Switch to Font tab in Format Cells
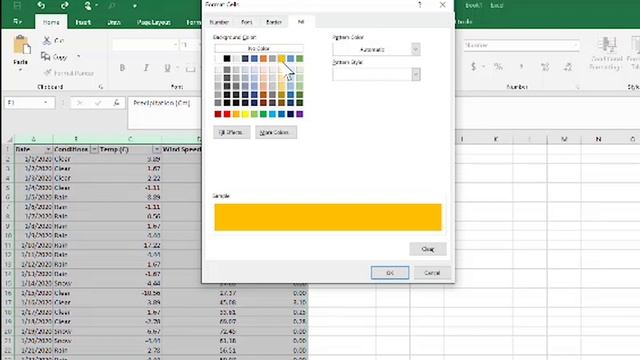 (x=247, y=22)
